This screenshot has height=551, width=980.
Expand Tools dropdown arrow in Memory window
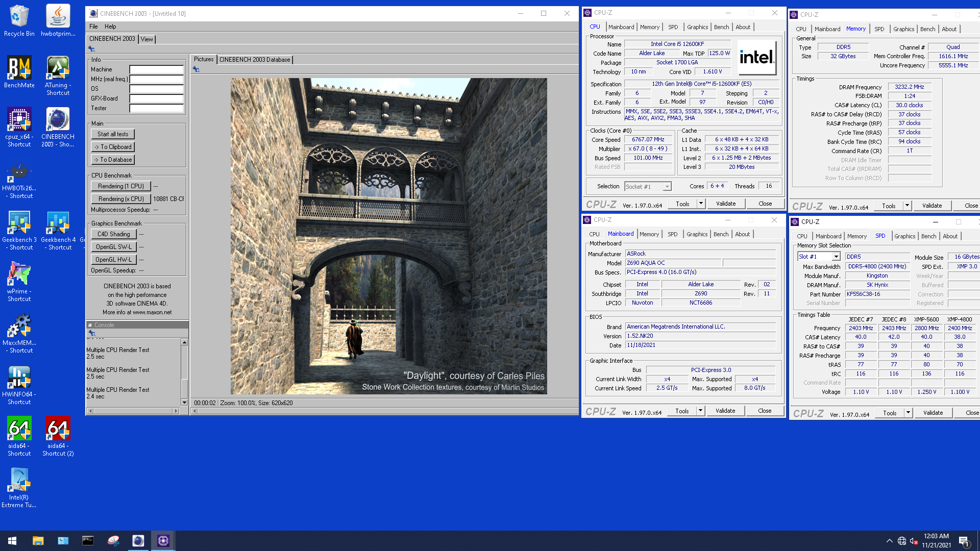pyautogui.click(x=907, y=206)
